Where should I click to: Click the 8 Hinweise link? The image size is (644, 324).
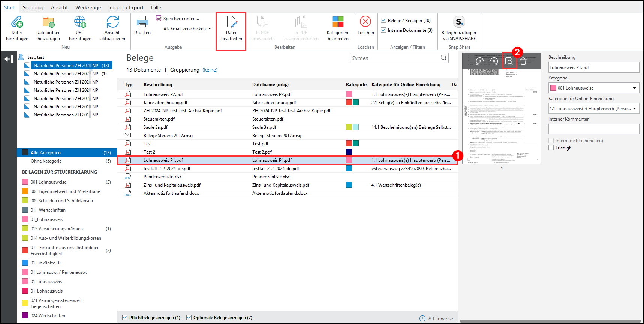coord(441,318)
